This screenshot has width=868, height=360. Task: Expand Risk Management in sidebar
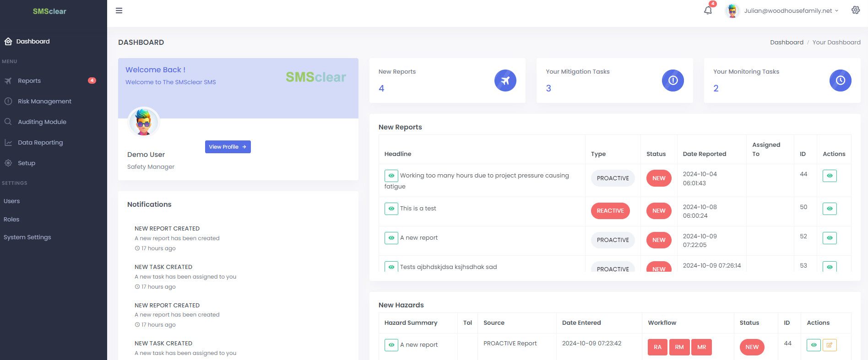tap(44, 101)
